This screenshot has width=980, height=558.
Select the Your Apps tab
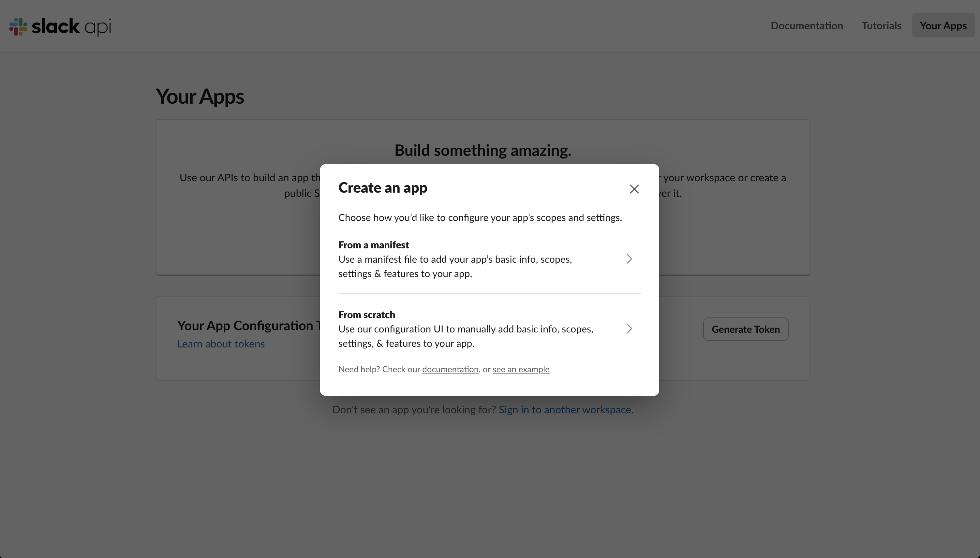click(943, 25)
